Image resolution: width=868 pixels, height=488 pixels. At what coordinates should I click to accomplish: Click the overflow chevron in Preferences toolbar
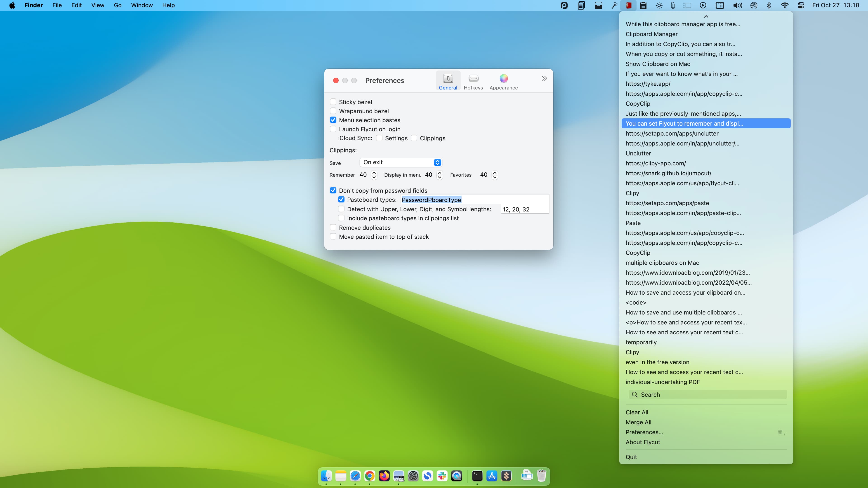click(x=544, y=78)
